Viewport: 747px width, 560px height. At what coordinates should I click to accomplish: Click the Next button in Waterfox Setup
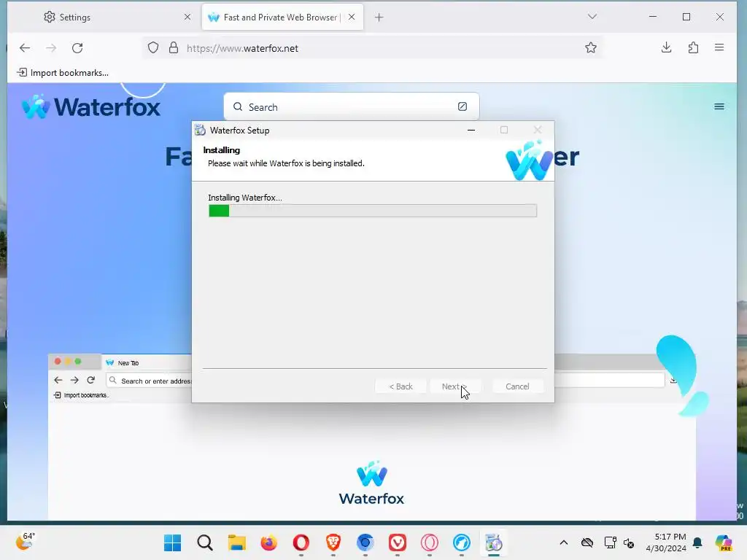pyautogui.click(x=454, y=386)
